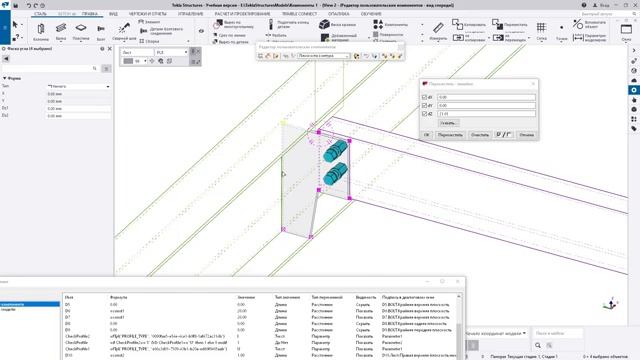Select the Column tool in the ribbon
640x360 pixels.
coord(41,31)
